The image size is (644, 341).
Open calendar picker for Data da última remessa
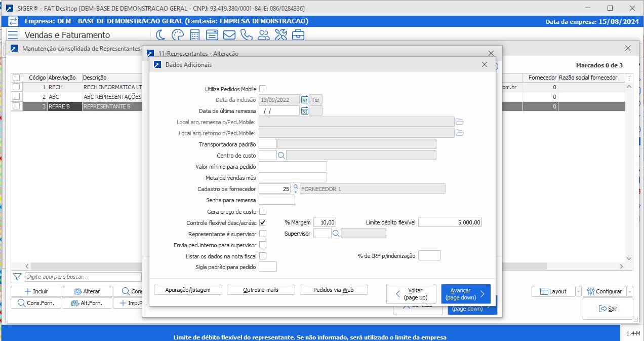pos(305,110)
